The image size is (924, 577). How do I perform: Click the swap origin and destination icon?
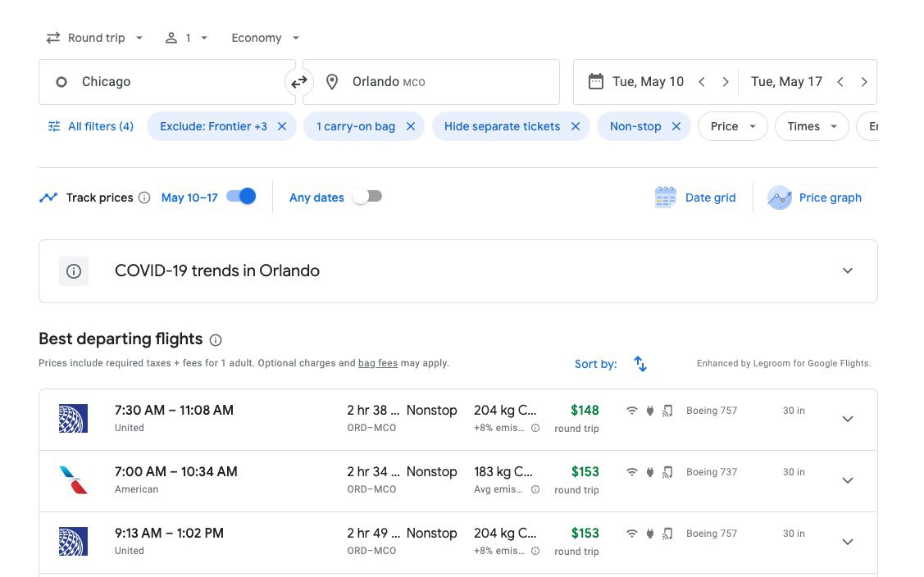click(299, 82)
